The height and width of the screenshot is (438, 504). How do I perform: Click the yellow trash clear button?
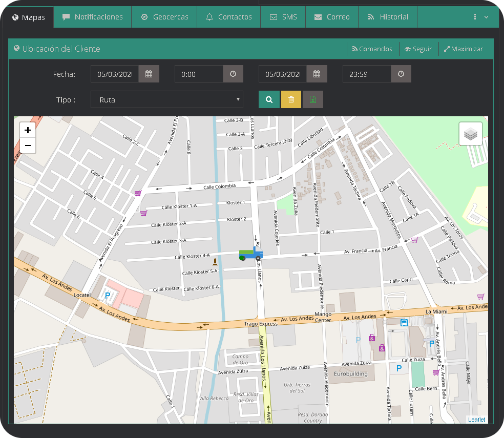[x=291, y=99]
